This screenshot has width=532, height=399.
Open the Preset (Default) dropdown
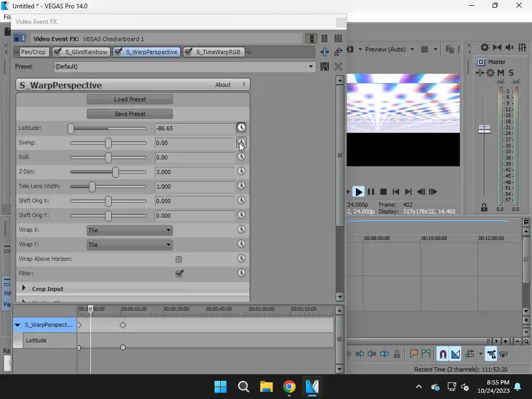click(x=184, y=66)
